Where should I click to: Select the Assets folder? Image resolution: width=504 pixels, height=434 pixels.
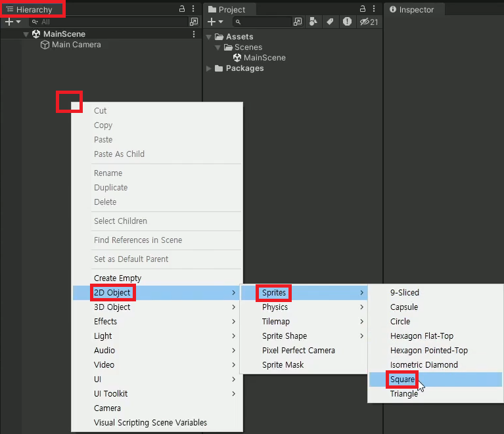239,37
